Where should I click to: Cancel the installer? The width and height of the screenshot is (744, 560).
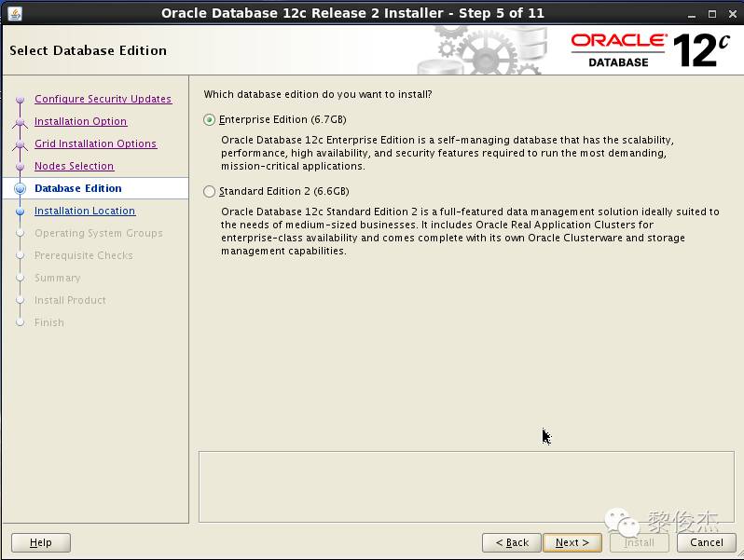(707, 542)
